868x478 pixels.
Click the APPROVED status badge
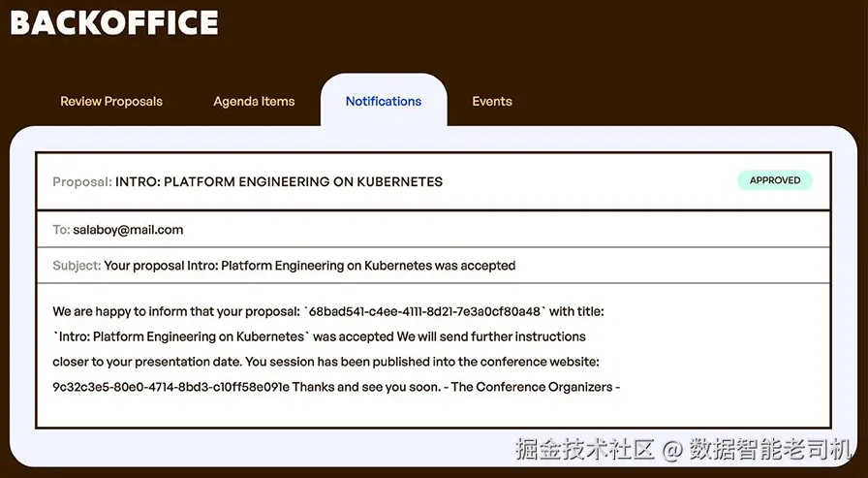tap(775, 180)
